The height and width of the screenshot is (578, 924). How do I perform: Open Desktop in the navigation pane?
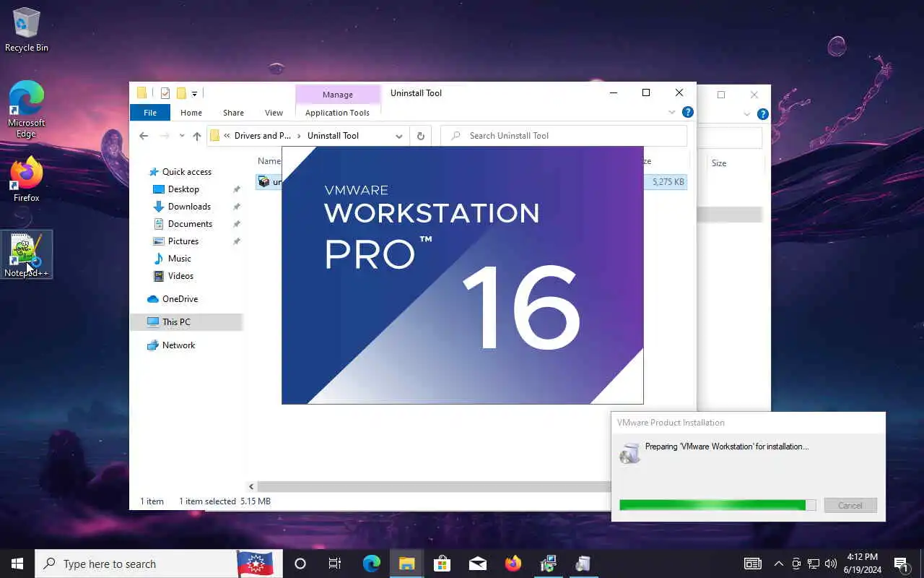pyautogui.click(x=183, y=189)
